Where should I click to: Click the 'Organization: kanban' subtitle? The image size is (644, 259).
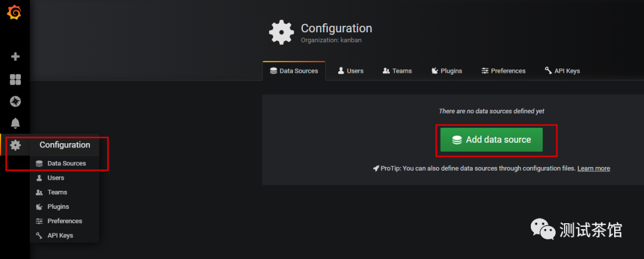coord(331,41)
